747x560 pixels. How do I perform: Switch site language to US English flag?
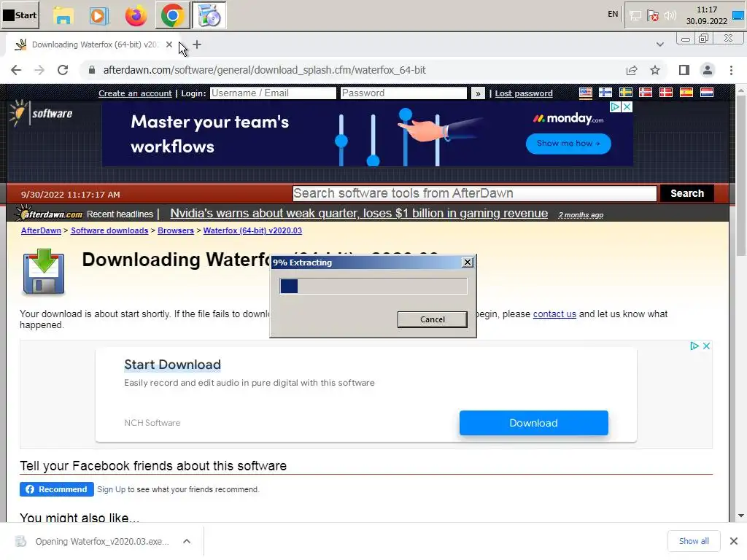pos(586,93)
